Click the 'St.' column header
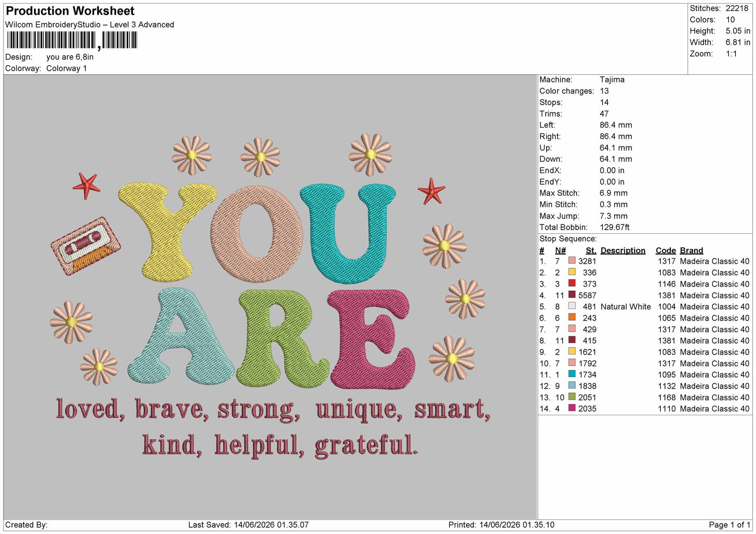 coord(591,251)
